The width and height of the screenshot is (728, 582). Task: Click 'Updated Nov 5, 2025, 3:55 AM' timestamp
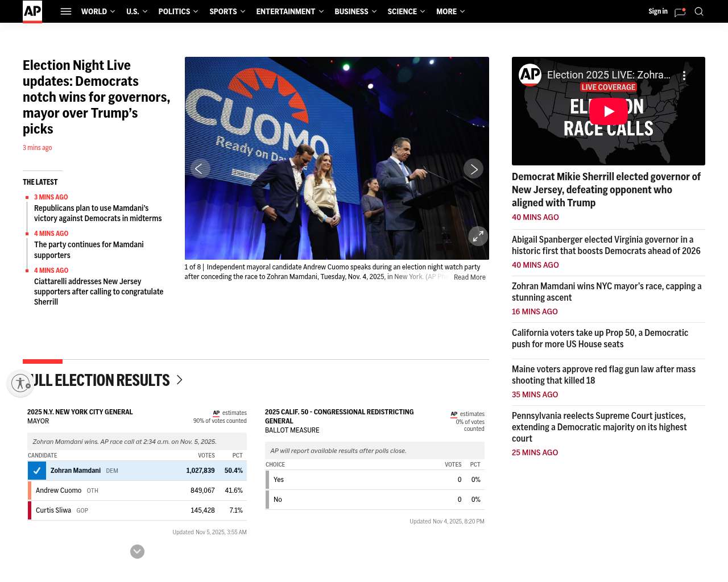210,533
